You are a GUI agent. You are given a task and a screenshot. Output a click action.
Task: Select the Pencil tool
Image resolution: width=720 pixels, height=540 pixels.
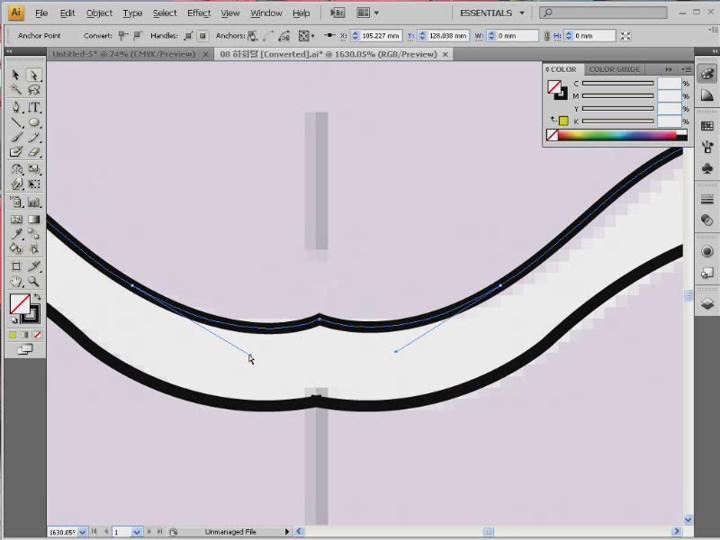(x=33, y=137)
